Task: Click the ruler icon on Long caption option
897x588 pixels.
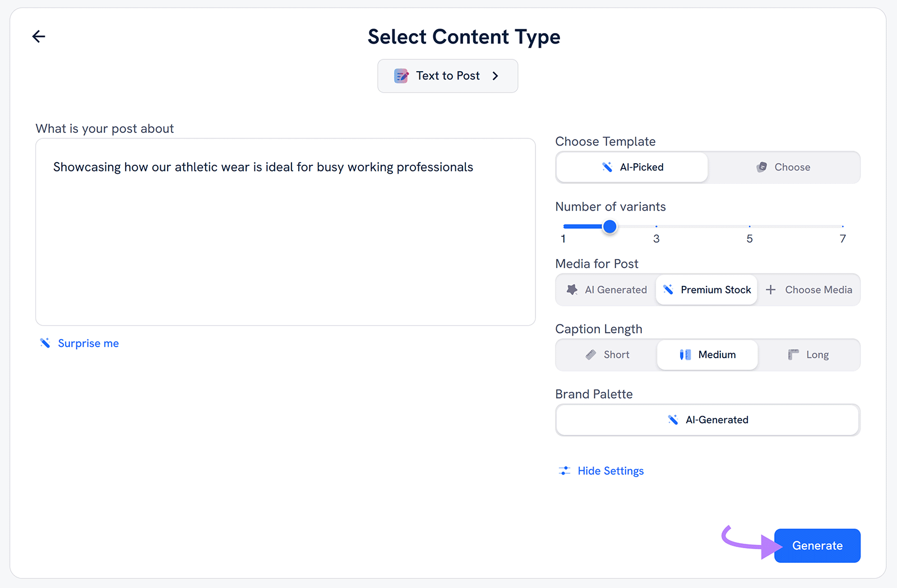Action: [792, 354]
